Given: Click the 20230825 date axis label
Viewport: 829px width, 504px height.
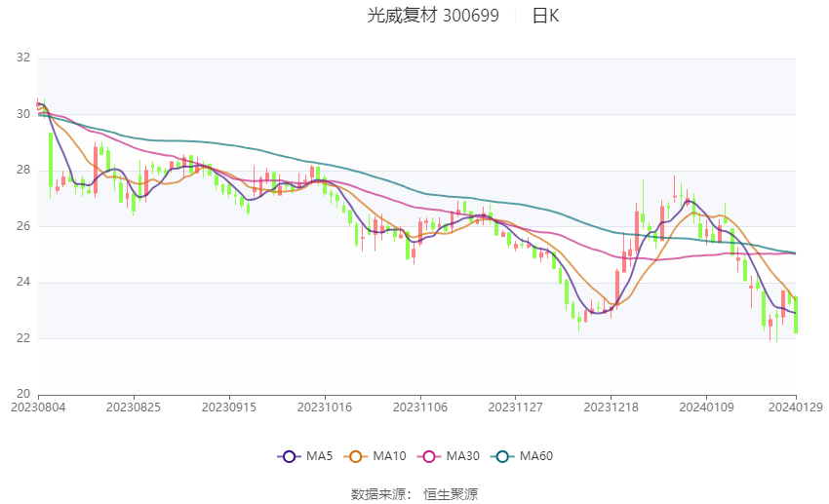Looking at the screenshot, I should pos(134,407).
